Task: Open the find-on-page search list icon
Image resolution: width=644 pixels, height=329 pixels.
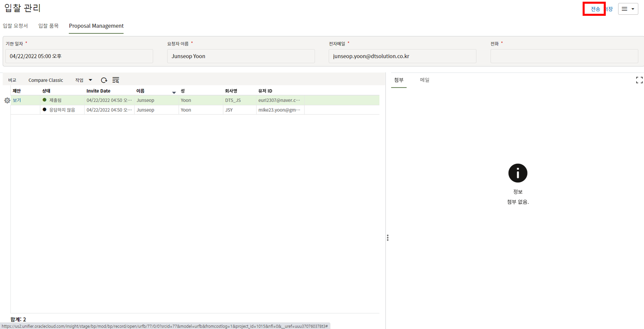Action: pyautogui.click(x=116, y=80)
